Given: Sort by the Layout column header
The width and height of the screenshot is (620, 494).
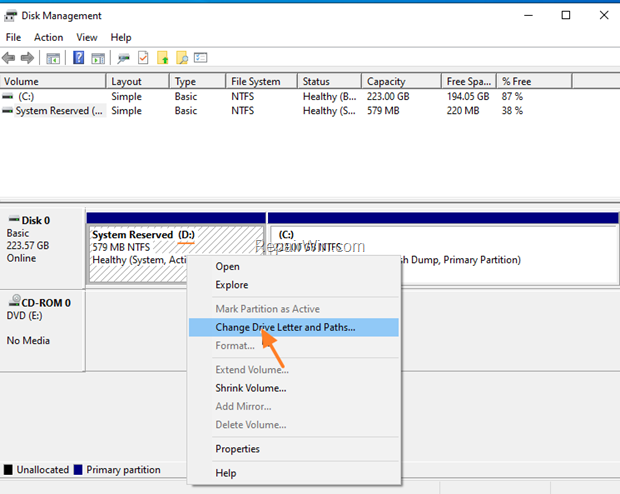Looking at the screenshot, I should click(x=138, y=81).
